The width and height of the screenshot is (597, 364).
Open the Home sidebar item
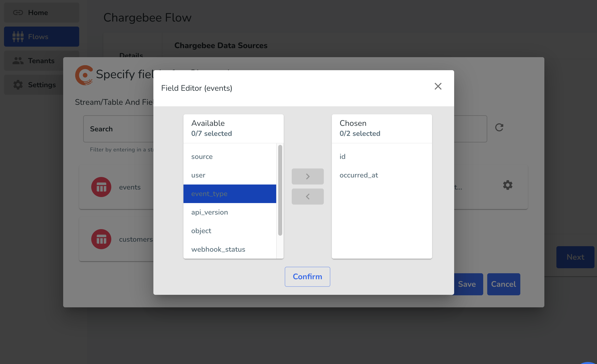point(42,13)
